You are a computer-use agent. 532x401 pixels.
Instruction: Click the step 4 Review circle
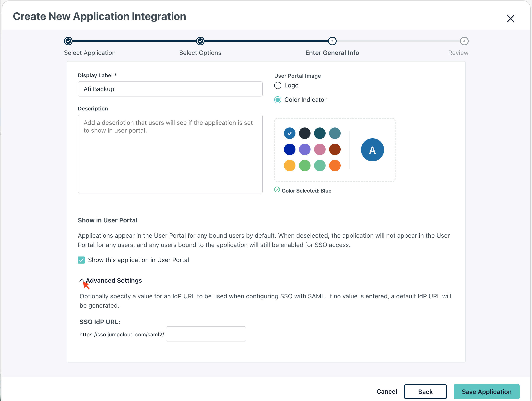click(x=464, y=41)
